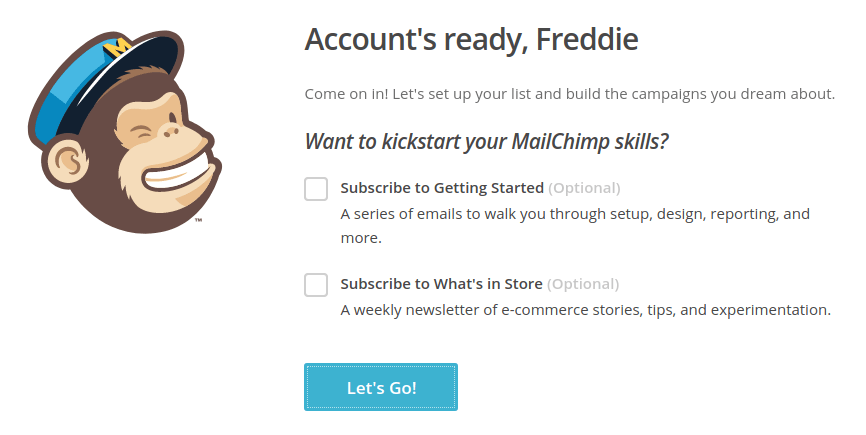Viewport: 866px width, 435px height.
Task: Click the "Want to kickstart your MailChimp skills?" subheading
Action: 486,141
